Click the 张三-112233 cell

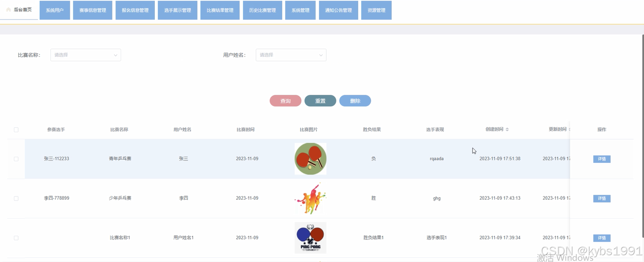click(x=56, y=158)
